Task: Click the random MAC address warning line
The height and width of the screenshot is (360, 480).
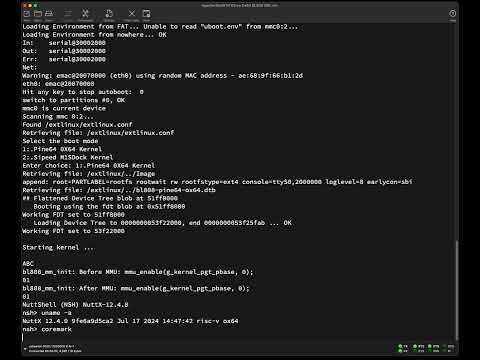Action: tap(163, 76)
